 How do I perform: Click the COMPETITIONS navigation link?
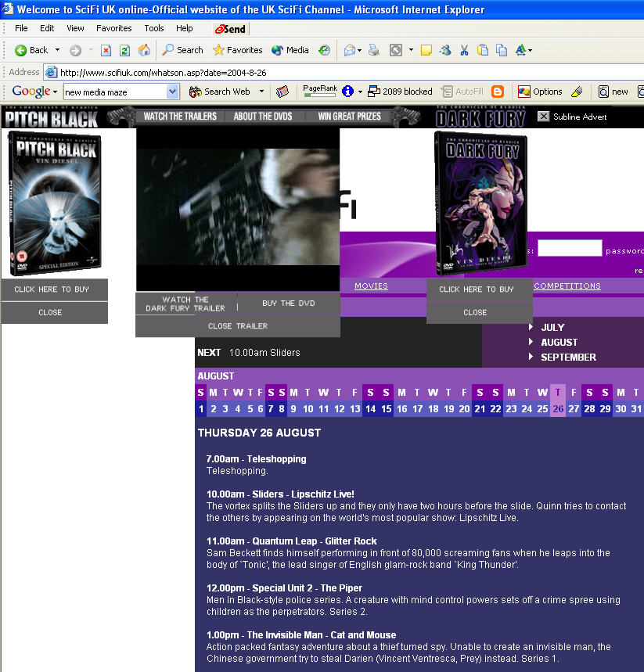coord(567,286)
